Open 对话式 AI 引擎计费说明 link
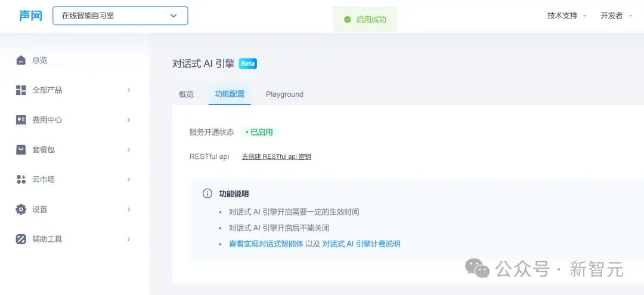The height and width of the screenshot is (295, 644). point(361,244)
